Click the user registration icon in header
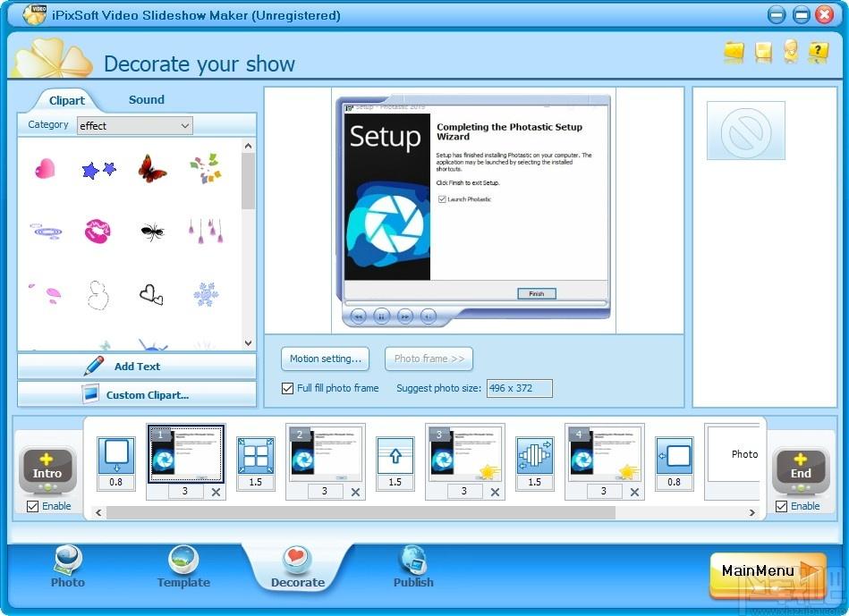Screen dimensions: 849x616 tap(791, 51)
